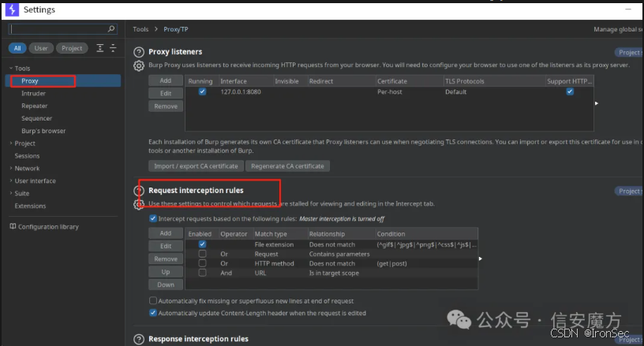Click Add button for interception rules

click(166, 233)
